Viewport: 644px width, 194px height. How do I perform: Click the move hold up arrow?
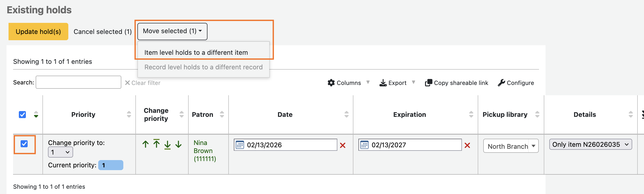click(x=145, y=144)
